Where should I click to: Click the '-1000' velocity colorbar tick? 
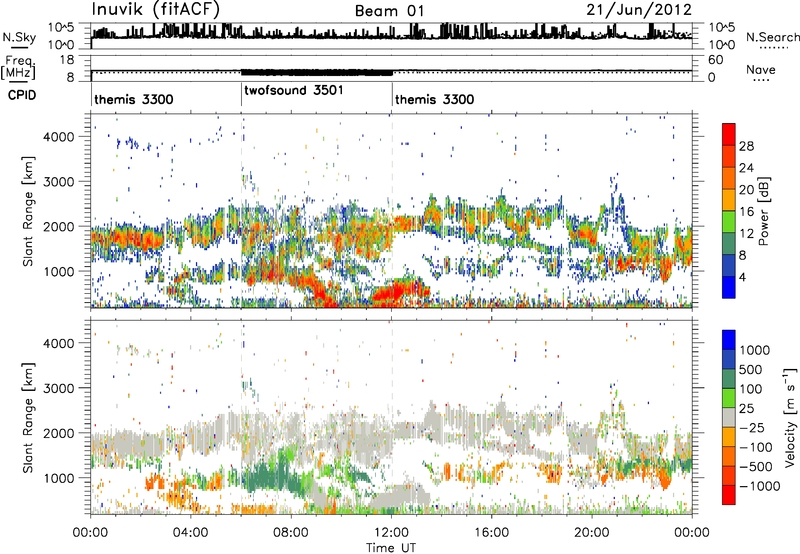click(x=759, y=486)
